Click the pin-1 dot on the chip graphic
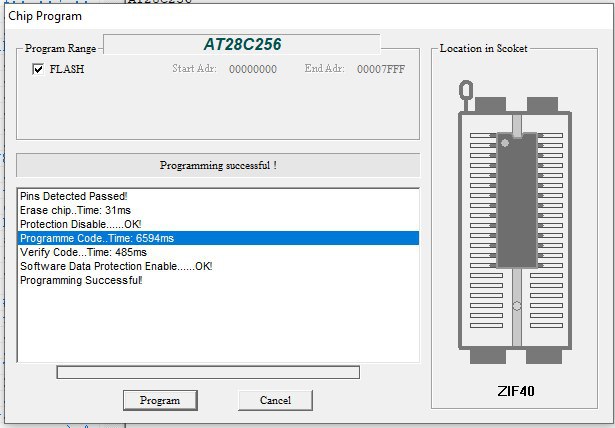 click(505, 143)
